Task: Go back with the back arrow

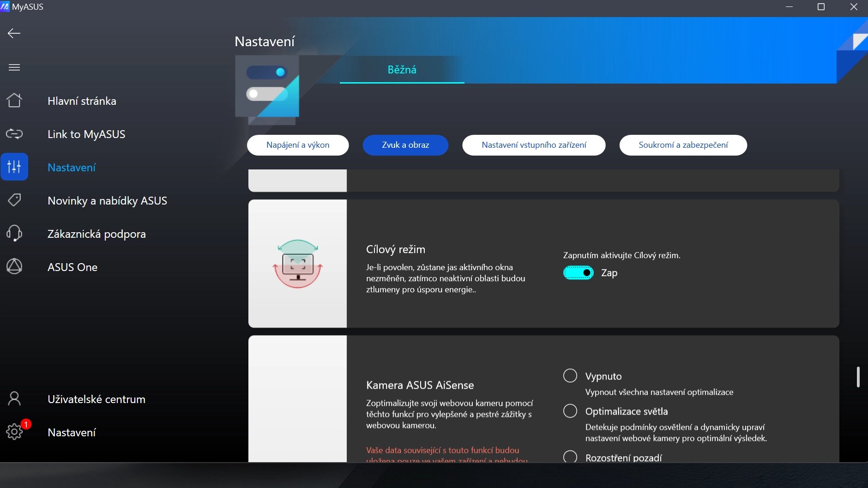Action: [14, 33]
